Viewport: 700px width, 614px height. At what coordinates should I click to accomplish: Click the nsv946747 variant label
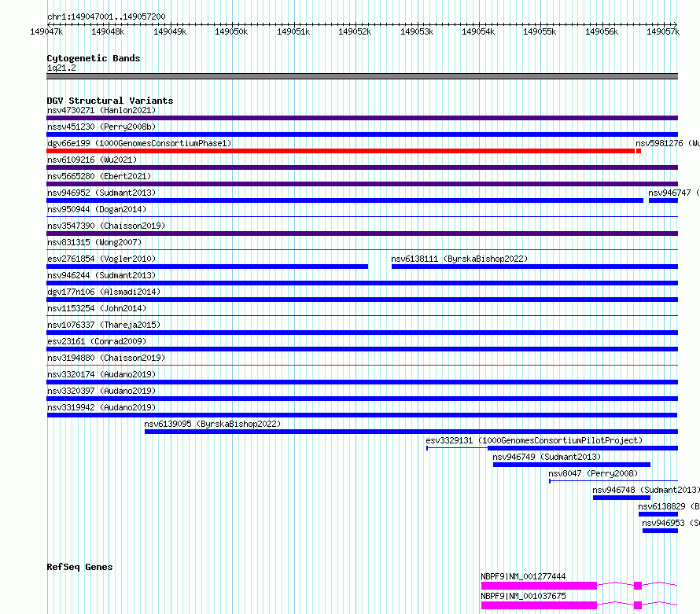click(x=674, y=193)
